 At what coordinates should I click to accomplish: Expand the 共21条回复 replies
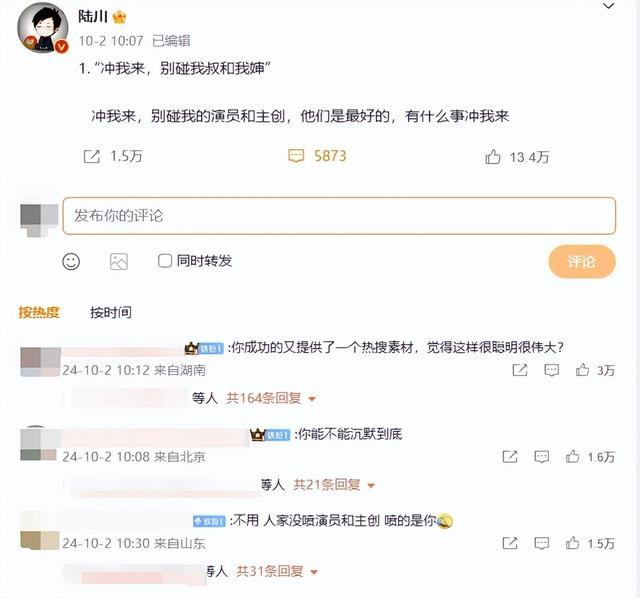(x=334, y=485)
